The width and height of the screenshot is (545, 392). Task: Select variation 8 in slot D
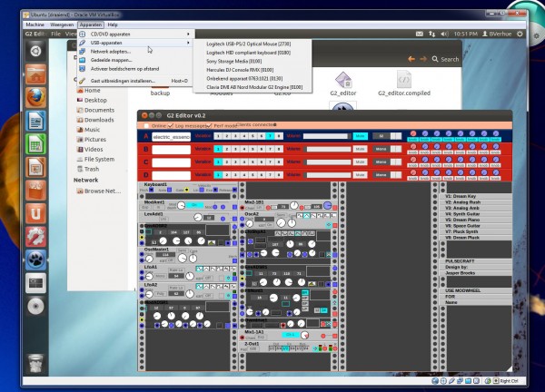click(x=279, y=174)
